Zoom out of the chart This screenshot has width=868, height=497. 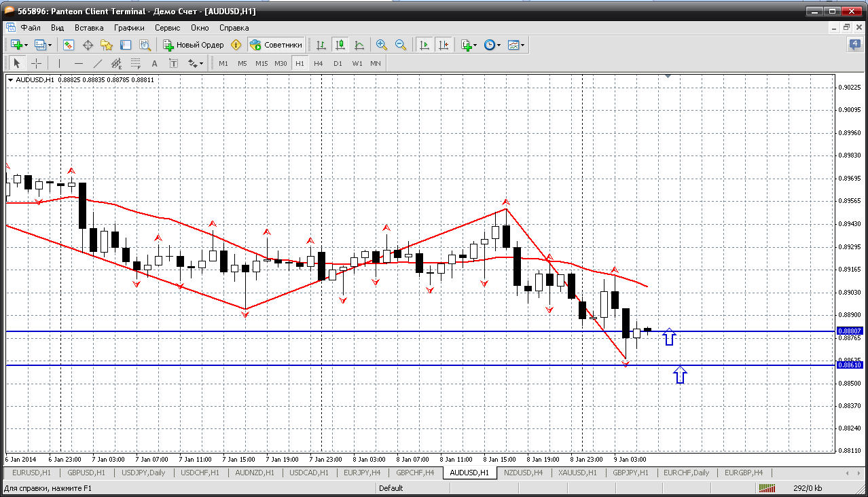tap(401, 45)
